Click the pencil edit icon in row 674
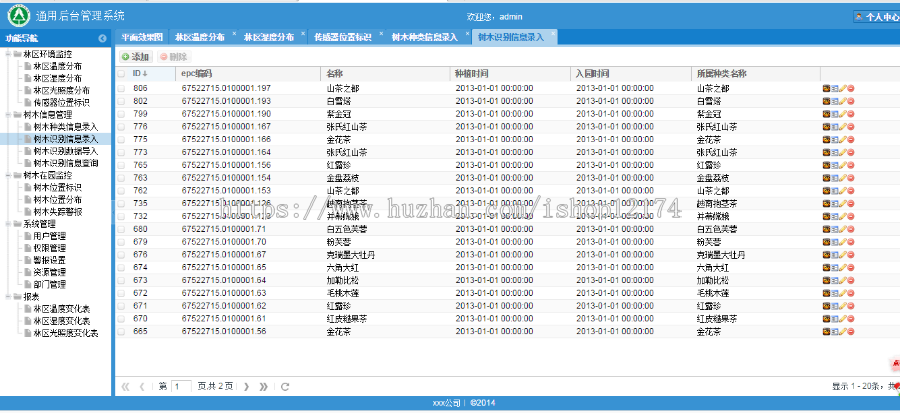 [x=843, y=267]
